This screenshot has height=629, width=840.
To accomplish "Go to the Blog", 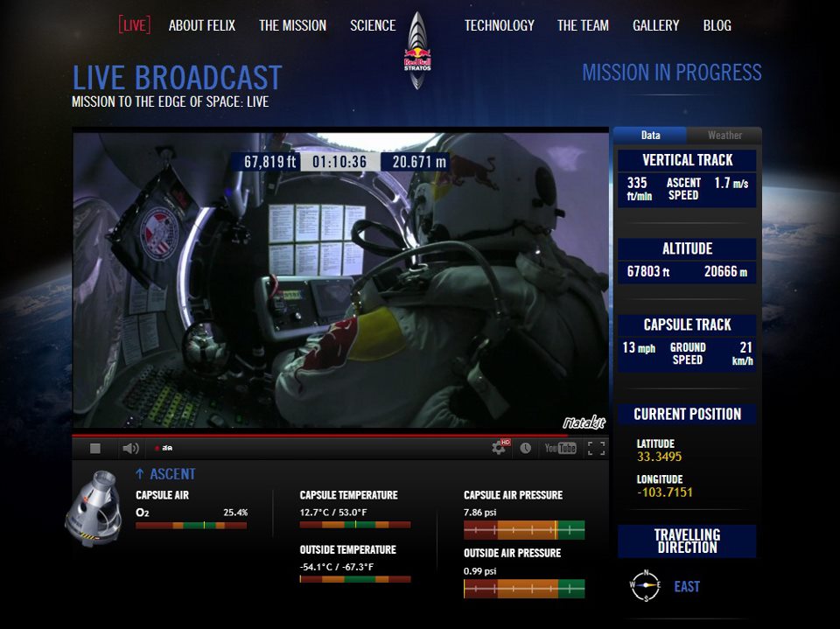I will pos(717,25).
